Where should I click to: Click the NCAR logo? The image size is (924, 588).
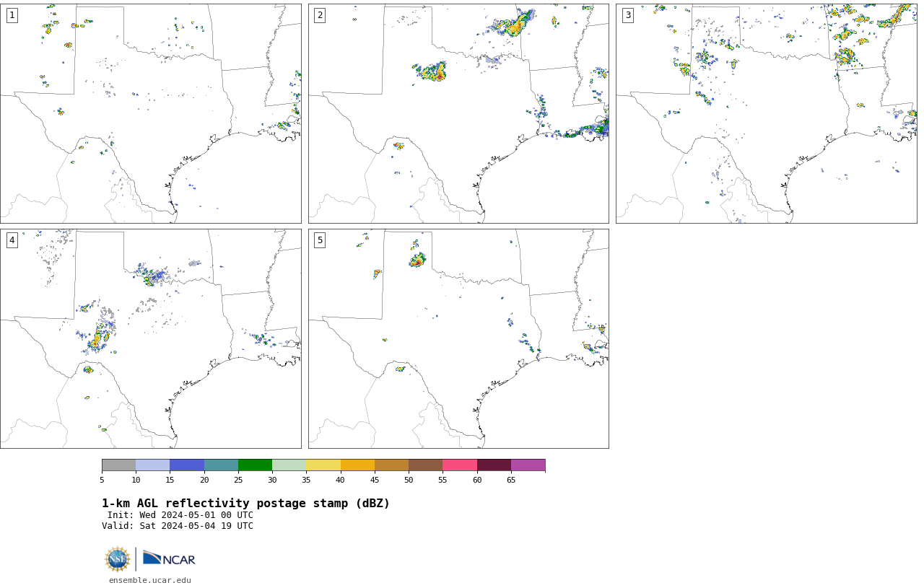coord(169,559)
